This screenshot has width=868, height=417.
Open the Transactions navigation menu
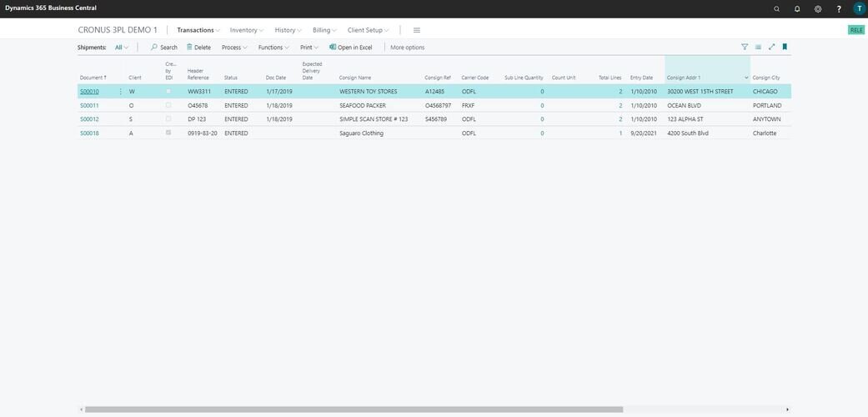[198, 30]
